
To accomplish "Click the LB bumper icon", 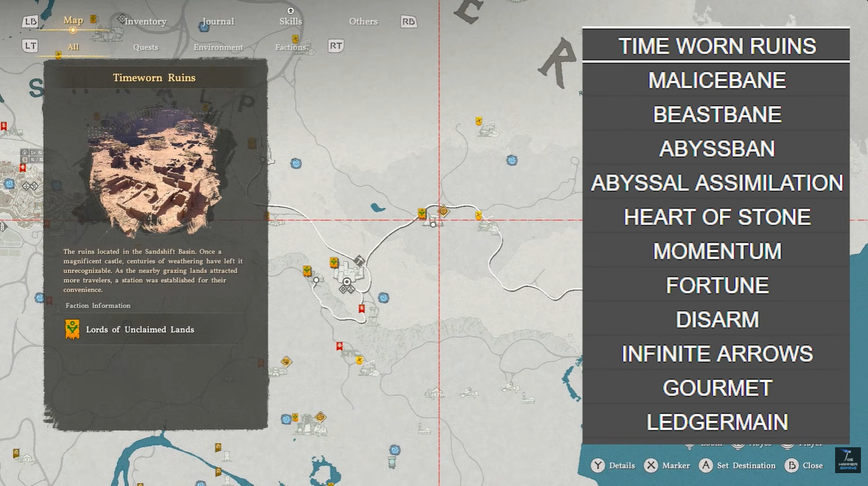I will tap(30, 22).
